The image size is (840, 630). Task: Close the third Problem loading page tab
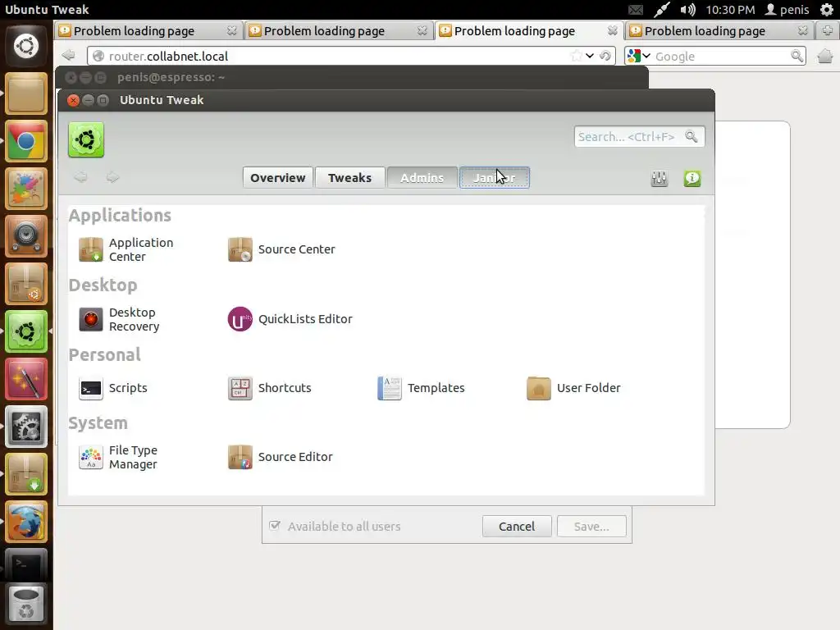[612, 30]
